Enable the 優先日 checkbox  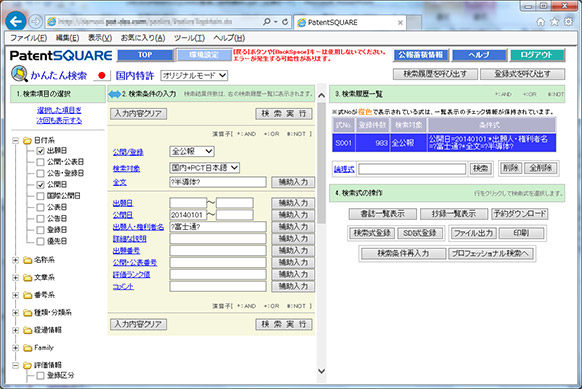coord(40,242)
